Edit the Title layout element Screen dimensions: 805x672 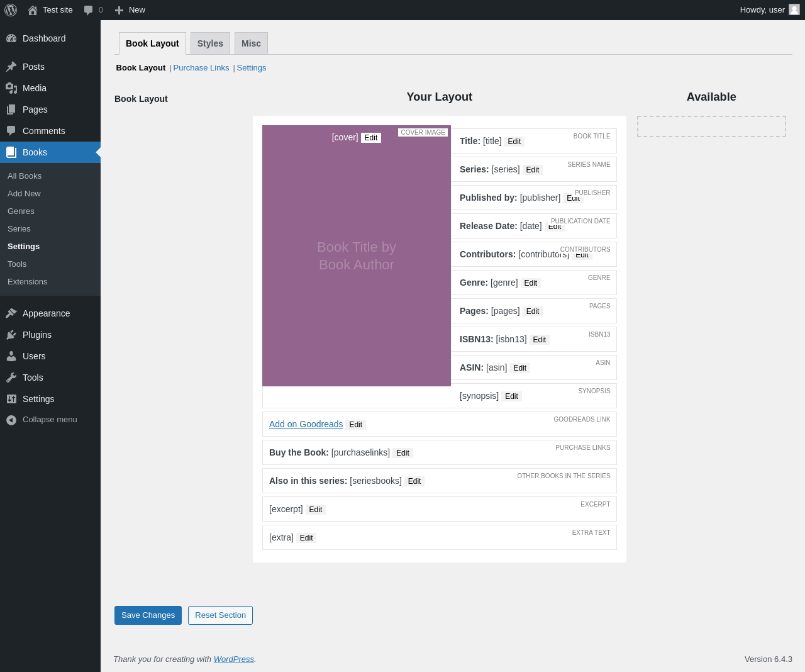click(514, 142)
